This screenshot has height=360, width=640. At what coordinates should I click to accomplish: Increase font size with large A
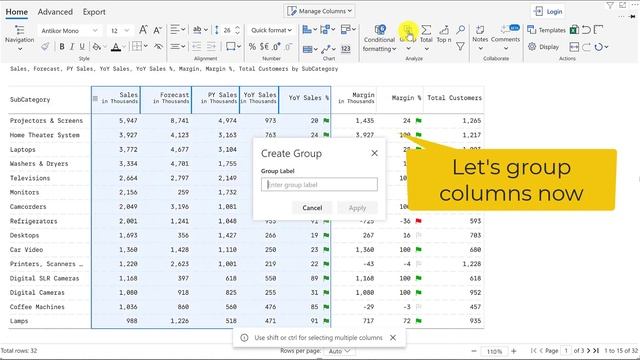(x=143, y=30)
